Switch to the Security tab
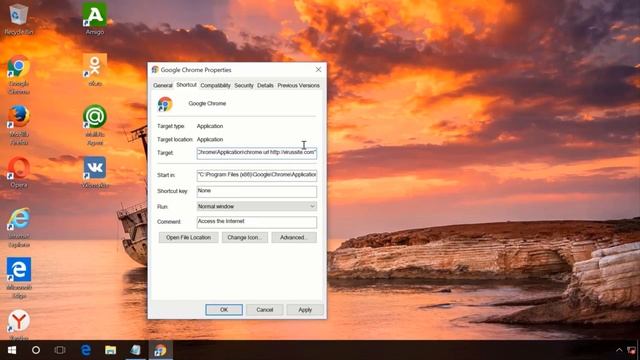 point(244,85)
